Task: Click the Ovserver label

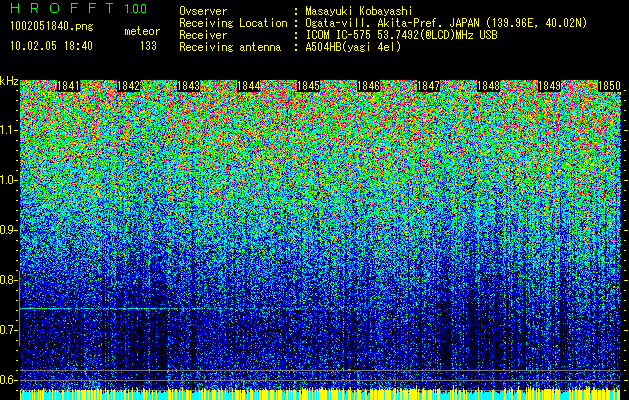Action: pyautogui.click(x=203, y=11)
